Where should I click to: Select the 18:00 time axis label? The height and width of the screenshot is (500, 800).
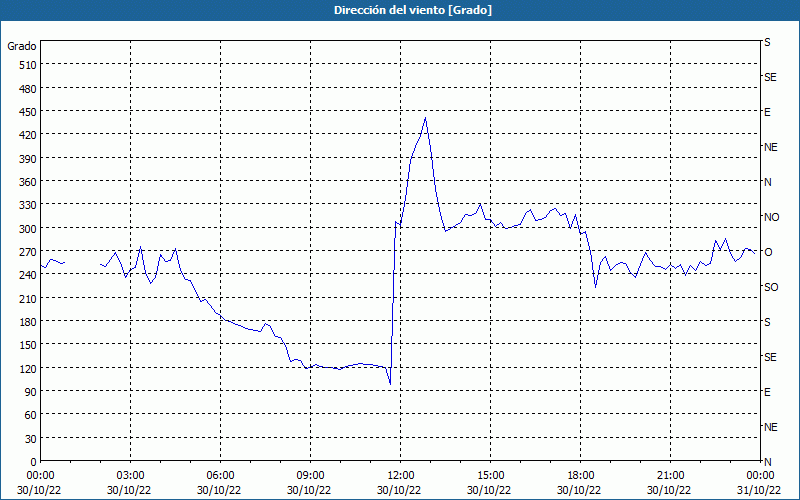(581, 476)
